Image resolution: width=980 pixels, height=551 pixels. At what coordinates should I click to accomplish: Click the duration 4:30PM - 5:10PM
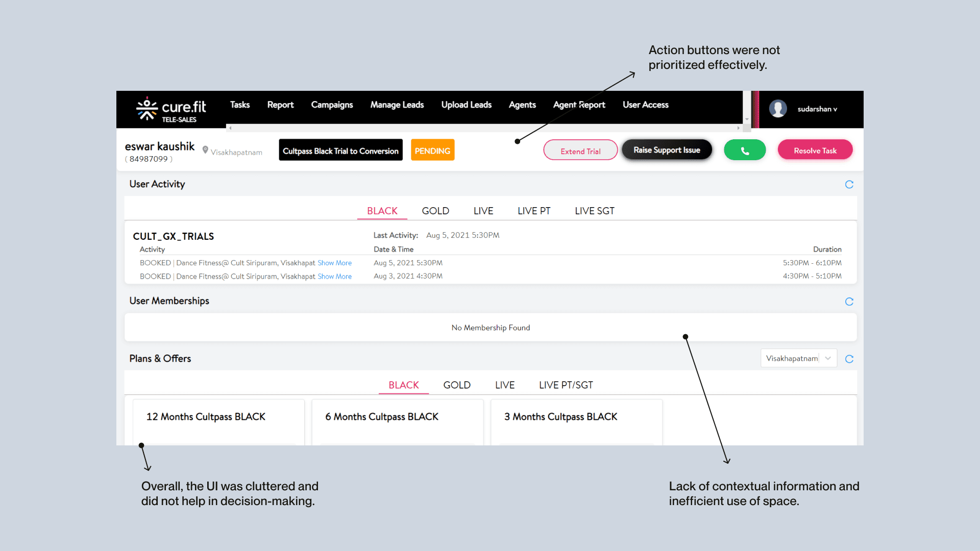(812, 276)
